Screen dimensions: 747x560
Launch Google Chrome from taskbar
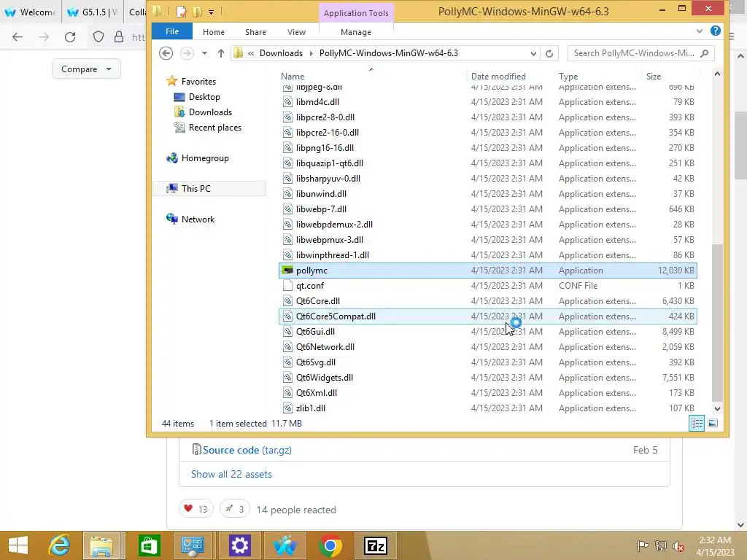click(330, 545)
